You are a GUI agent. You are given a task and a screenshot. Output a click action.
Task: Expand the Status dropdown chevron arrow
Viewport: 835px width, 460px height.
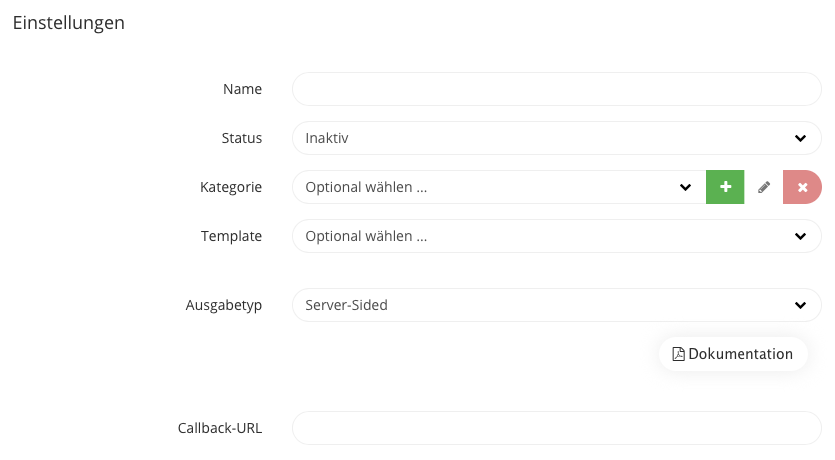click(800, 138)
